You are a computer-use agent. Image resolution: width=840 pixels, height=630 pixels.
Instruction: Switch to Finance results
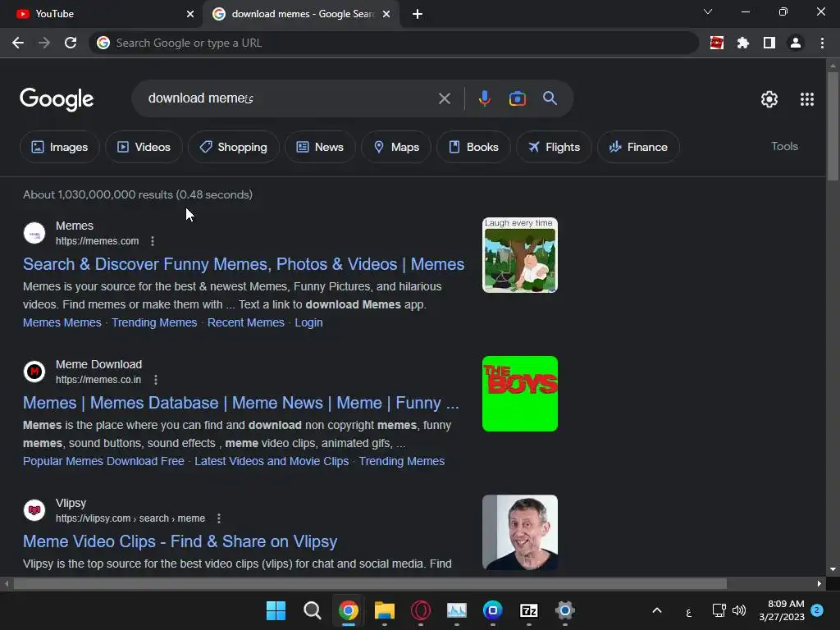(638, 147)
